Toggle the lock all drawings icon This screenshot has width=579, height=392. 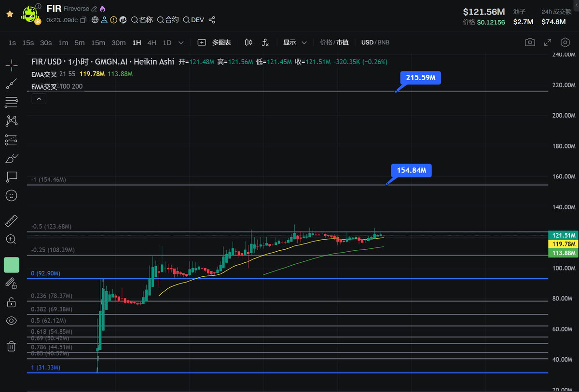pos(12,302)
